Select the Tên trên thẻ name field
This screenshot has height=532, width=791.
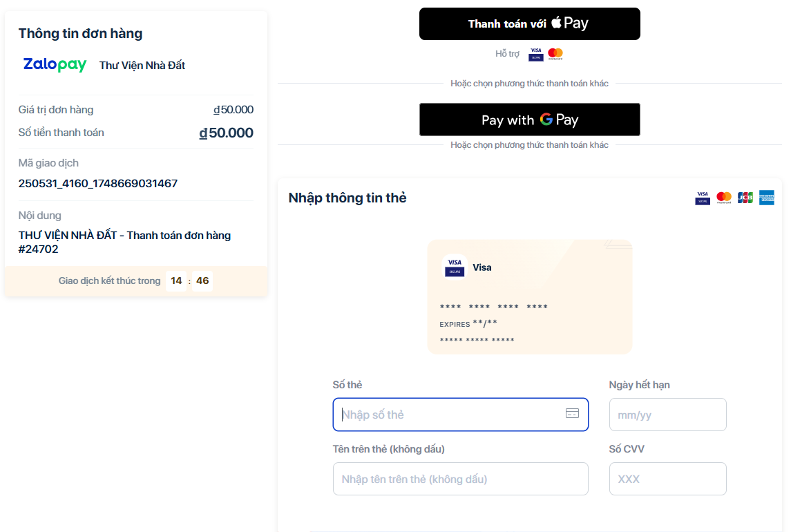(x=460, y=479)
